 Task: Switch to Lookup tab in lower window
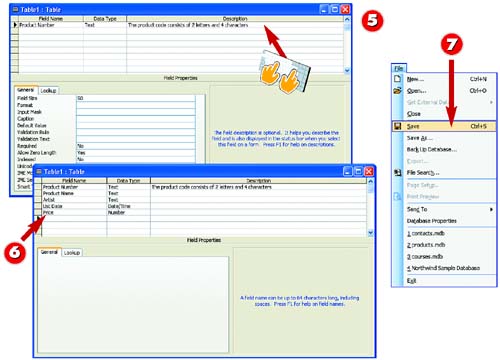pyautogui.click(x=72, y=253)
